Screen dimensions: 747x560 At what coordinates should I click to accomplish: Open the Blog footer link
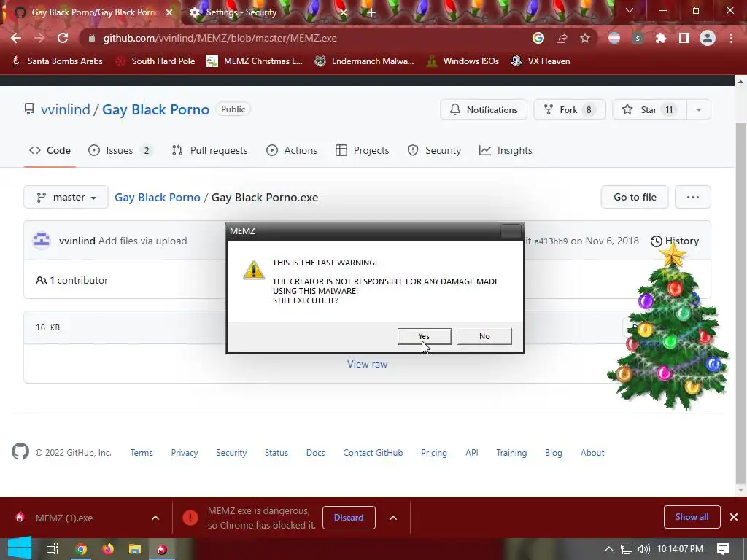(x=554, y=453)
